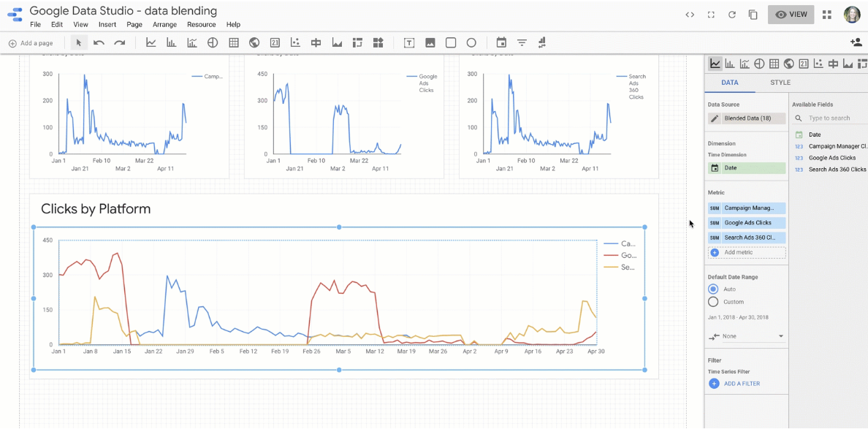
Task: Insert a geo map from main toolbar
Action: [254, 42]
